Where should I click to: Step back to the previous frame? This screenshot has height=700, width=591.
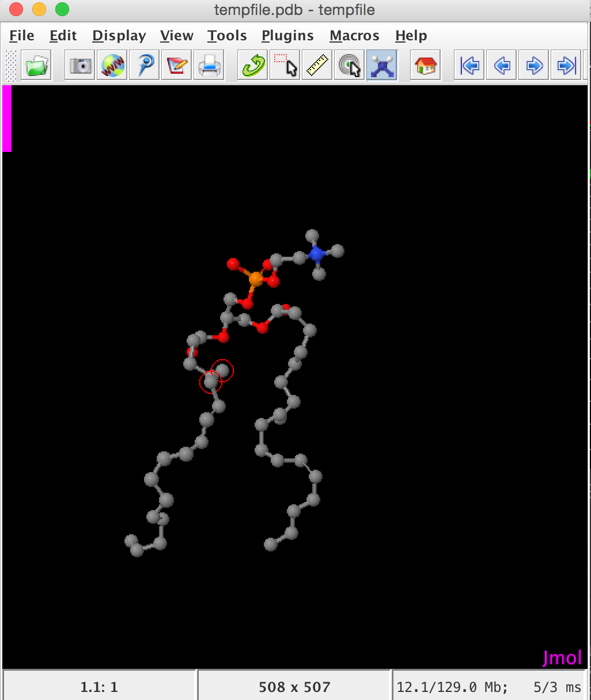pos(501,65)
